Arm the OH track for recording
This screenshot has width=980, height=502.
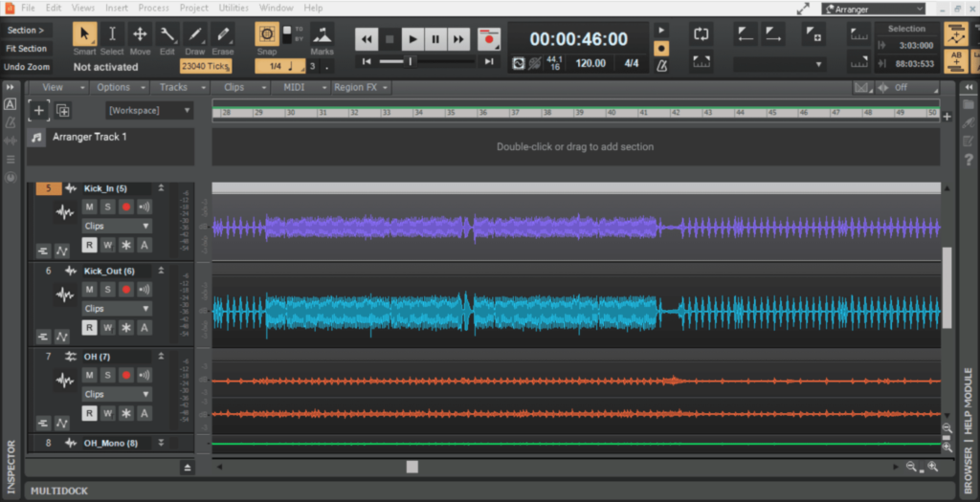(125, 375)
